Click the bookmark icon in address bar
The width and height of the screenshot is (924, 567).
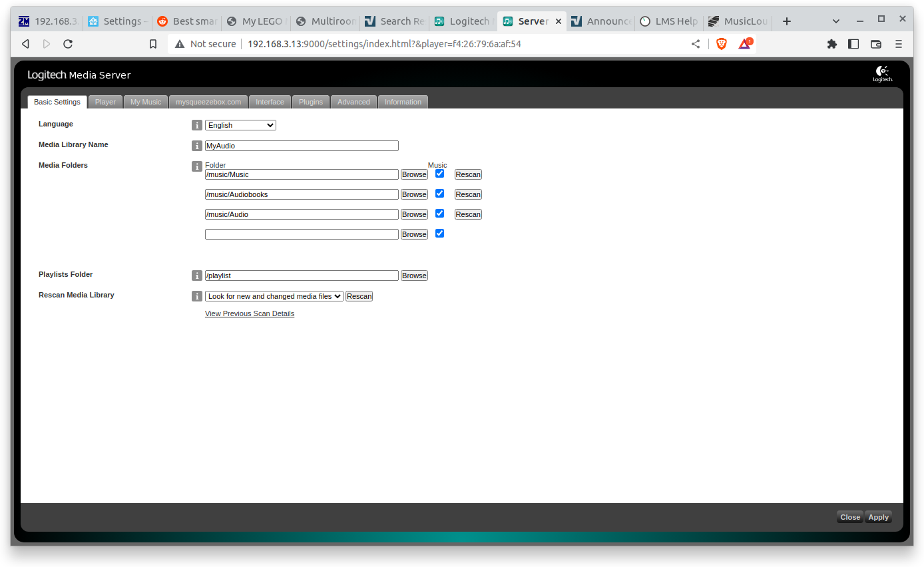tap(153, 44)
